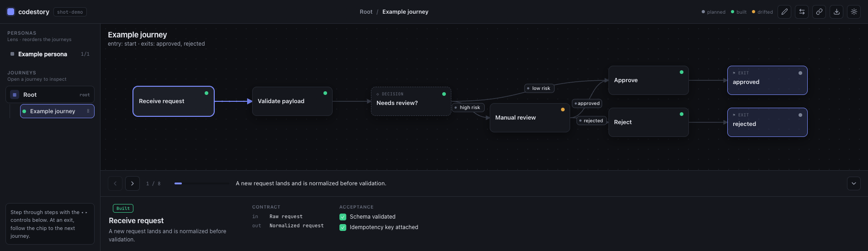Open Example journey in sidebar
The height and width of the screenshot is (251, 868).
[57, 111]
